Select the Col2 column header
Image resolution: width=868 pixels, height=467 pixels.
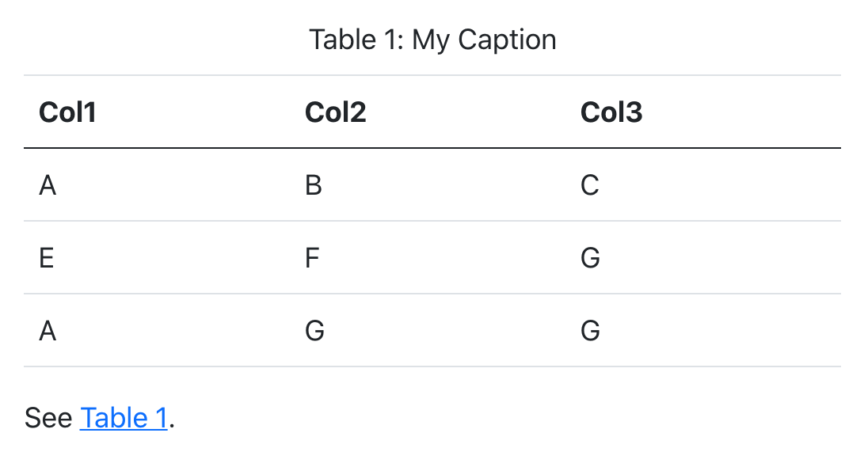pyautogui.click(x=335, y=113)
